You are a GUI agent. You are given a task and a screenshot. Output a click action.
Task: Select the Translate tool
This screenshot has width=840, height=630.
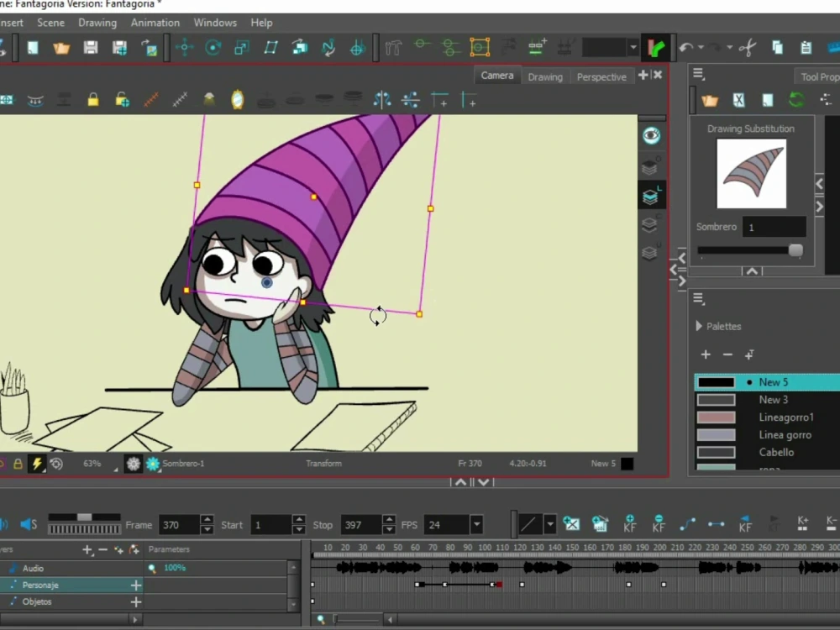click(185, 48)
